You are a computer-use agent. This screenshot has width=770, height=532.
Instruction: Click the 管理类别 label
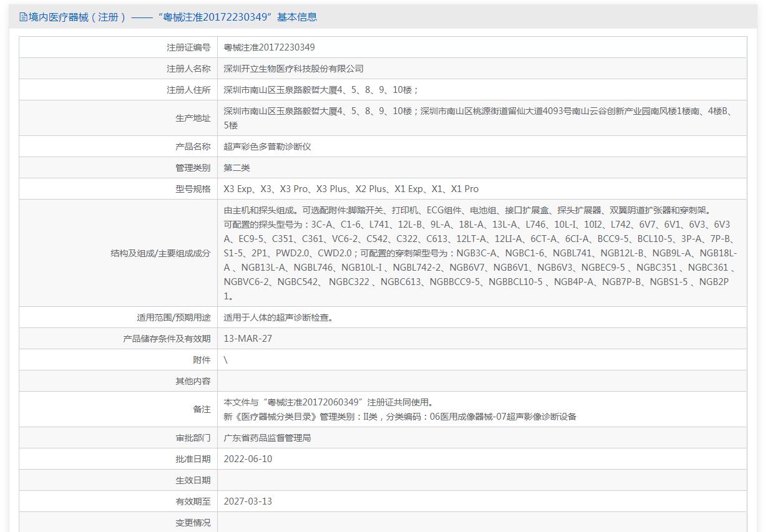[193, 168]
